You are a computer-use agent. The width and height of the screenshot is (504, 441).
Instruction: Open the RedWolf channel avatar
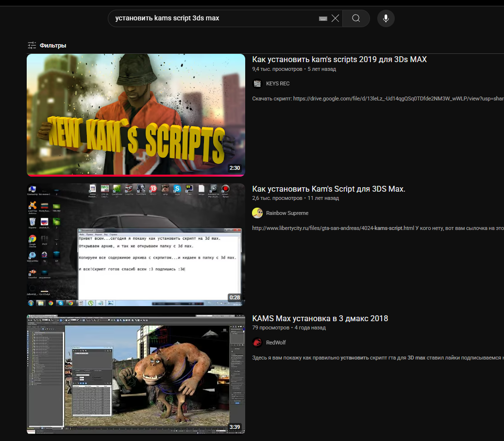257,343
